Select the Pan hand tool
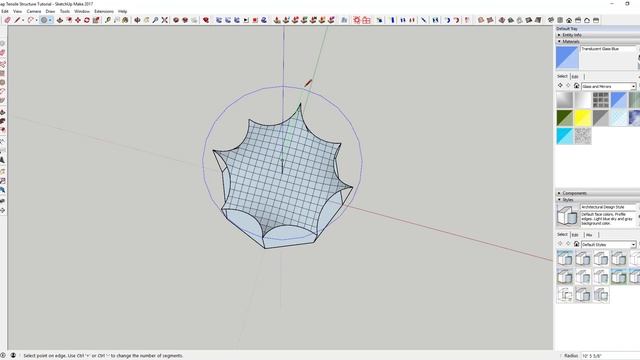 [x=146, y=20]
